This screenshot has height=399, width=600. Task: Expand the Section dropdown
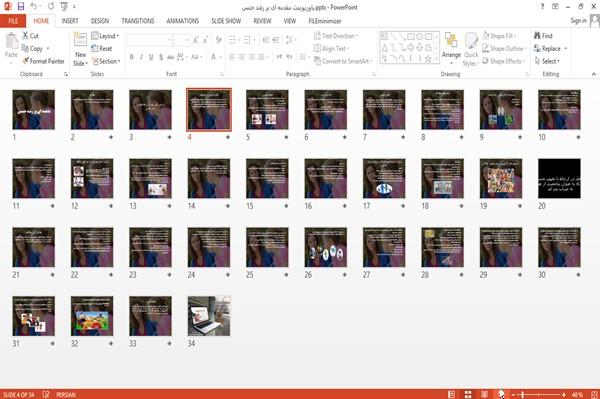pos(106,61)
